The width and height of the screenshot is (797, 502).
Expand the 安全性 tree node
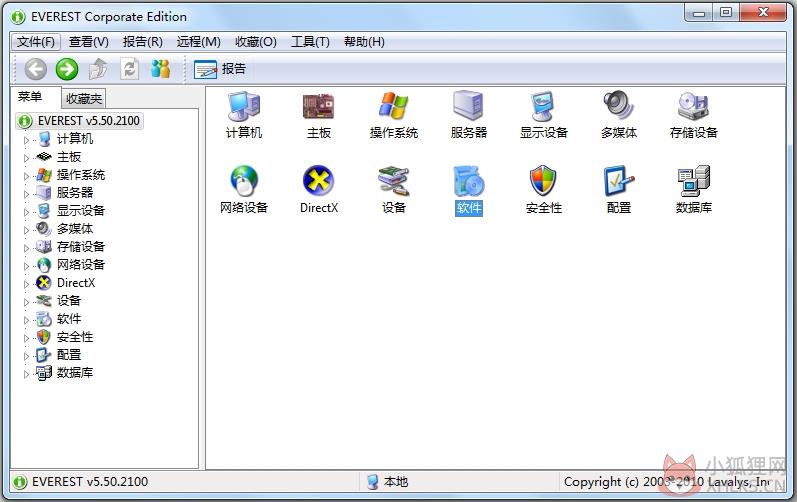26,338
